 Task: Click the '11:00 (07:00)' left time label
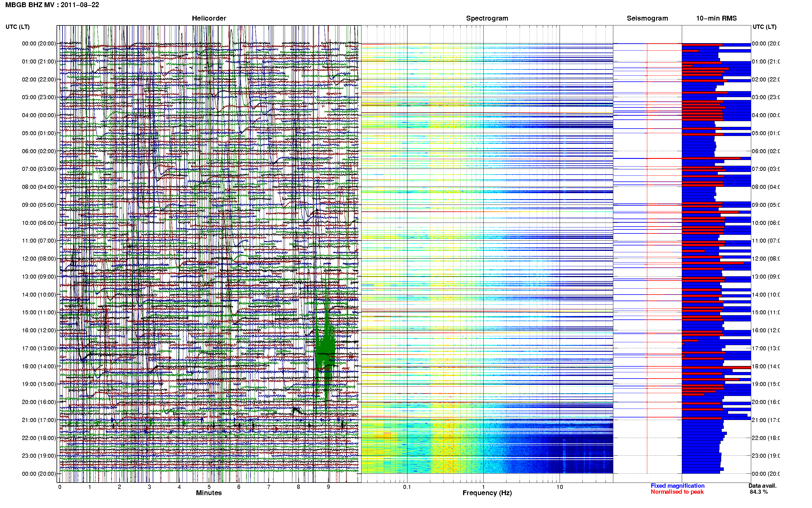coord(39,241)
